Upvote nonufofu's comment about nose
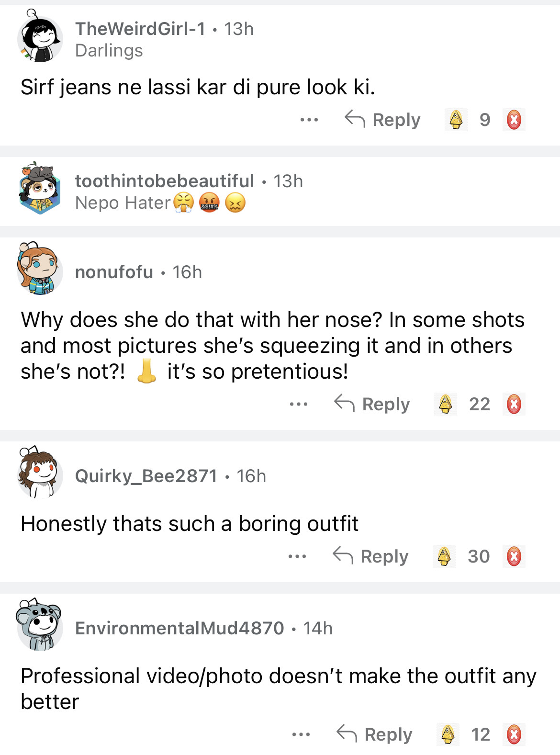 coord(446,404)
